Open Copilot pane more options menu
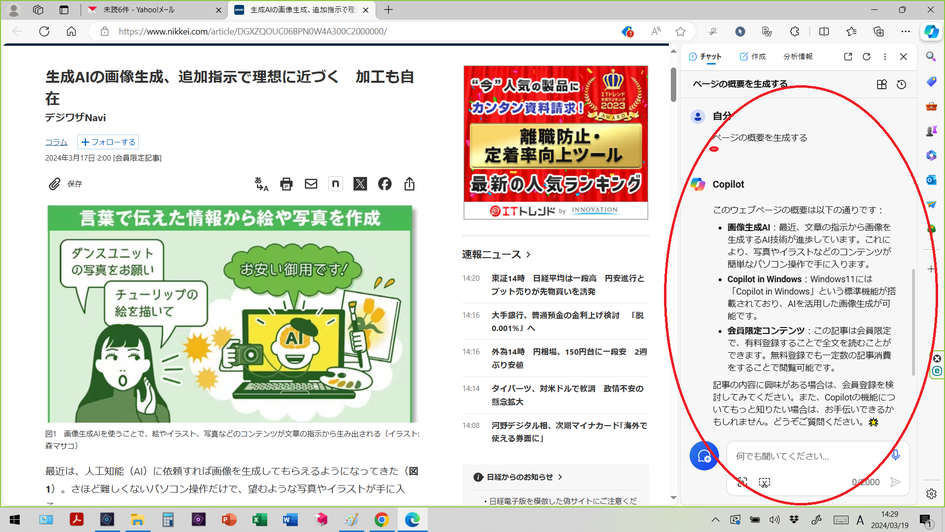945x532 pixels. click(x=885, y=57)
